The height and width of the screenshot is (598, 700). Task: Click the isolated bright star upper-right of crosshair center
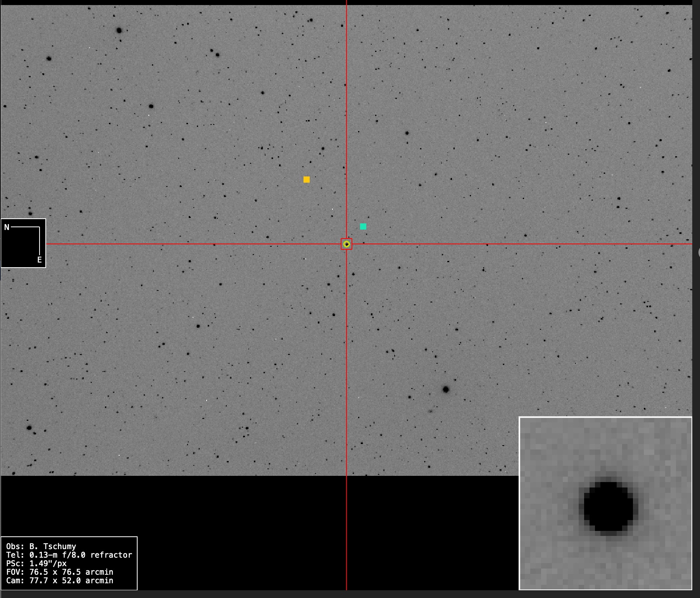(x=407, y=133)
